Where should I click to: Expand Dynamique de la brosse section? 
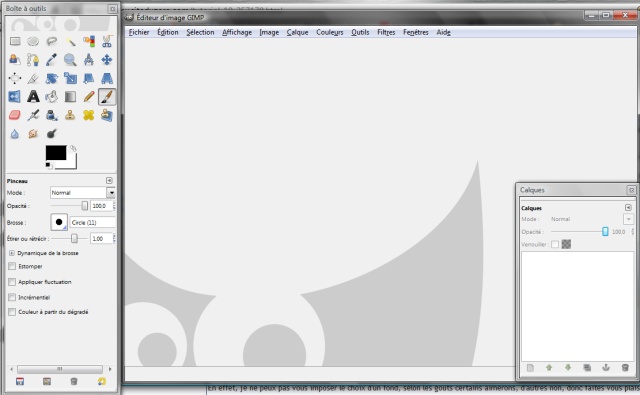(x=12, y=253)
